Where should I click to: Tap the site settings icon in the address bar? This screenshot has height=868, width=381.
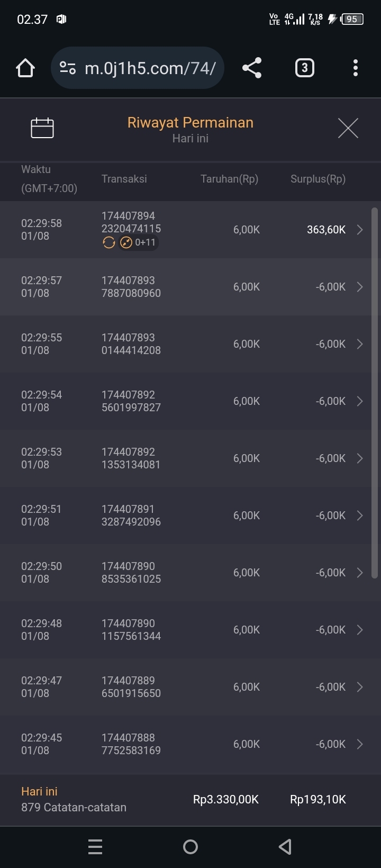pos(68,68)
